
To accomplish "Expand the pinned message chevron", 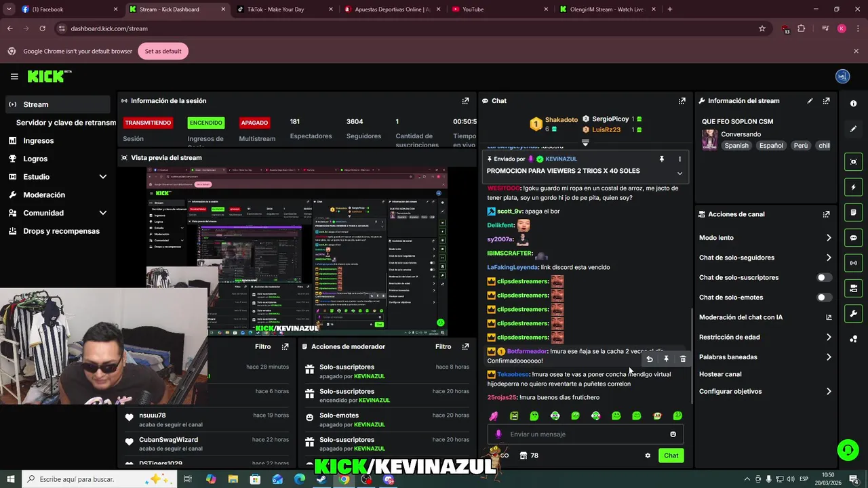I will click(x=679, y=174).
